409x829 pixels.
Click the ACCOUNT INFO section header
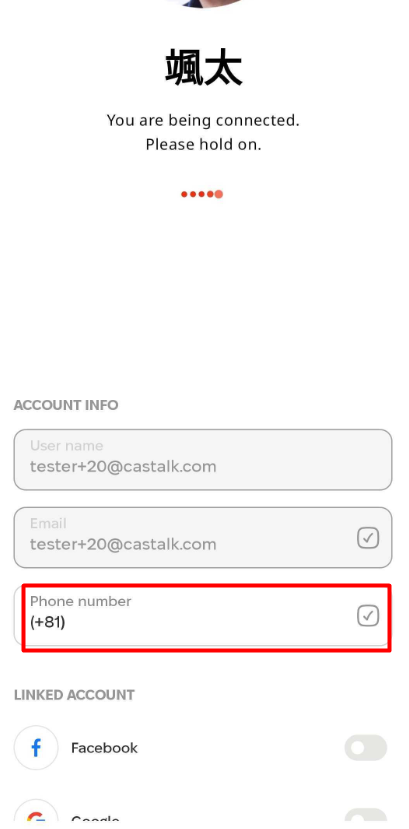66,406
